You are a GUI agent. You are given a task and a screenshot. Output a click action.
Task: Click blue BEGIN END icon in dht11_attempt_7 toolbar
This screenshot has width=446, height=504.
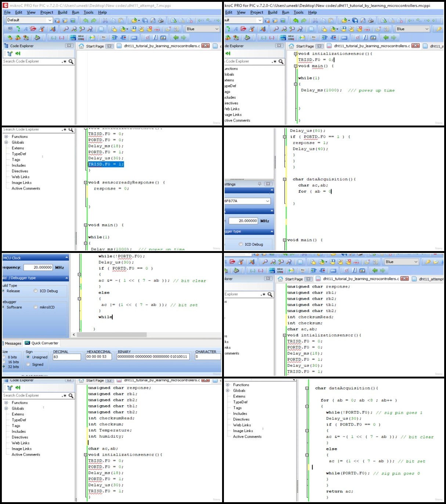73,37
